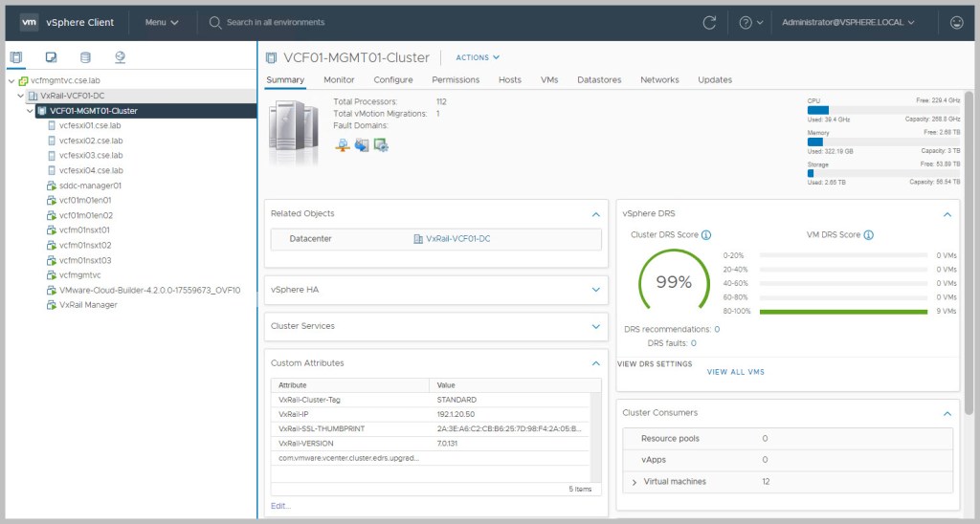Open the Datastores tab

(599, 80)
